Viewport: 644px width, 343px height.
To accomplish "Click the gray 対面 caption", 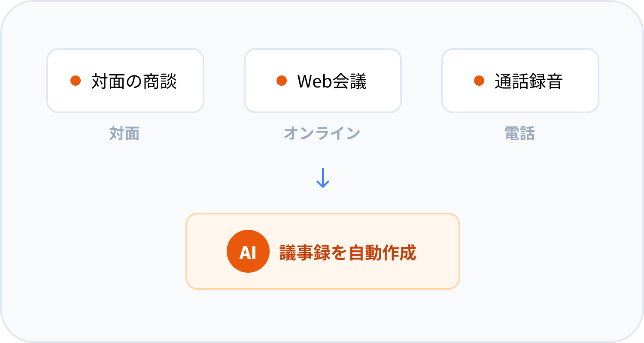I will pos(125,134).
